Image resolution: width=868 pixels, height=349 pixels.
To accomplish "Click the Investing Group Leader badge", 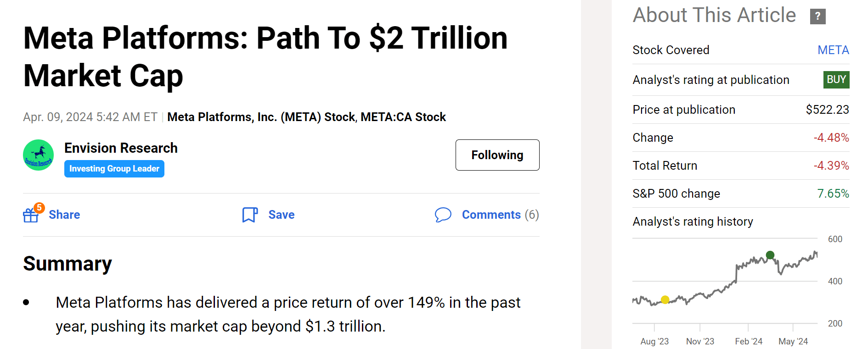I will (x=114, y=169).
